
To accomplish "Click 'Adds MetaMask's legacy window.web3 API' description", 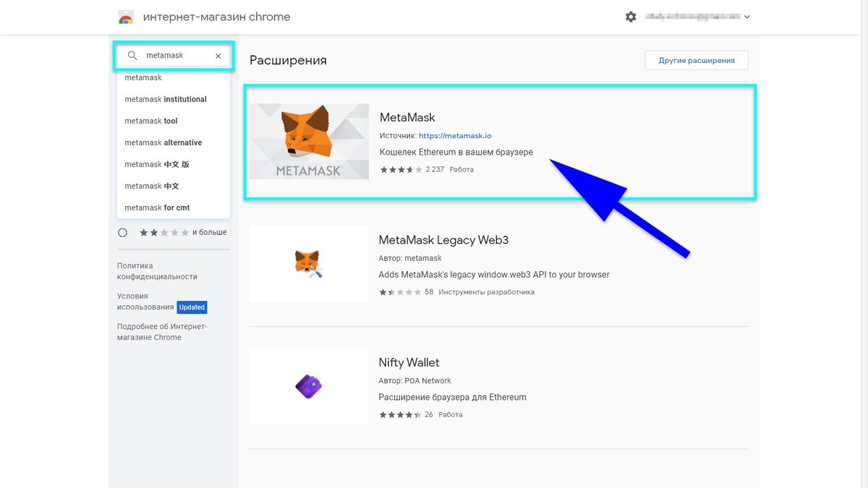I will point(494,275).
